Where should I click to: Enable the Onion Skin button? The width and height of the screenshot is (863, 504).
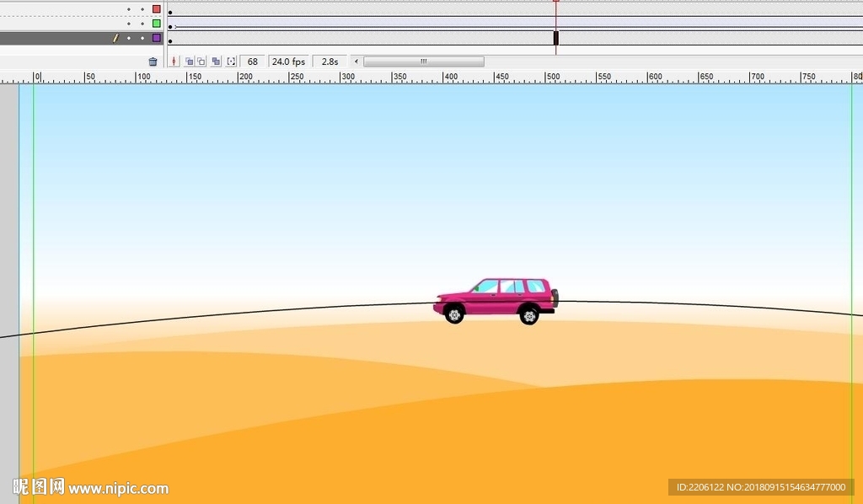190,62
